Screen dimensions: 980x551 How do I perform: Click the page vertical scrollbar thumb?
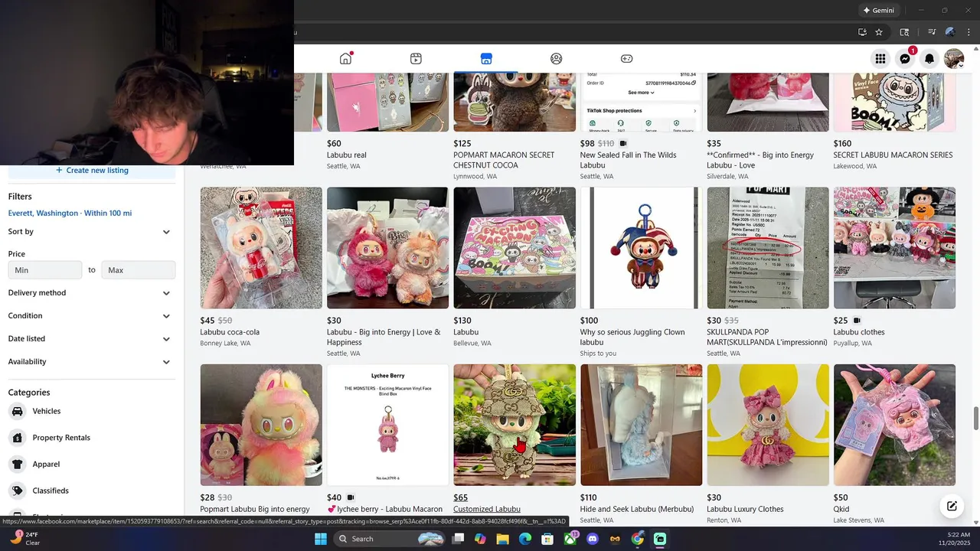tap(975, 419)
